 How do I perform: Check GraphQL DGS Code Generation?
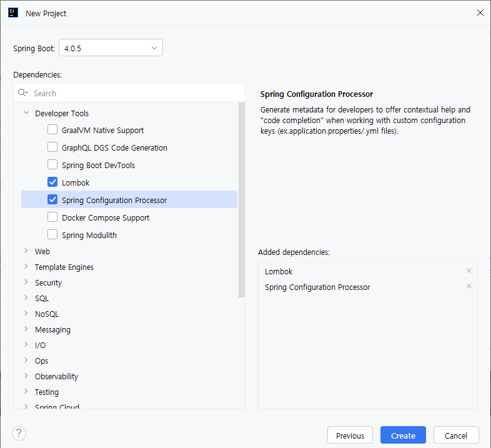pos(52,147)
